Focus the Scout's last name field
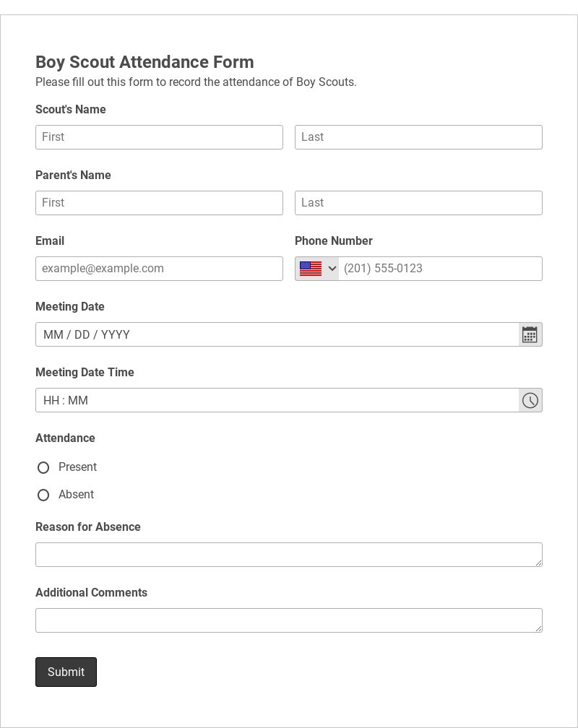The image size is (578, 728). pyautogui.click(x=418, y=137)
